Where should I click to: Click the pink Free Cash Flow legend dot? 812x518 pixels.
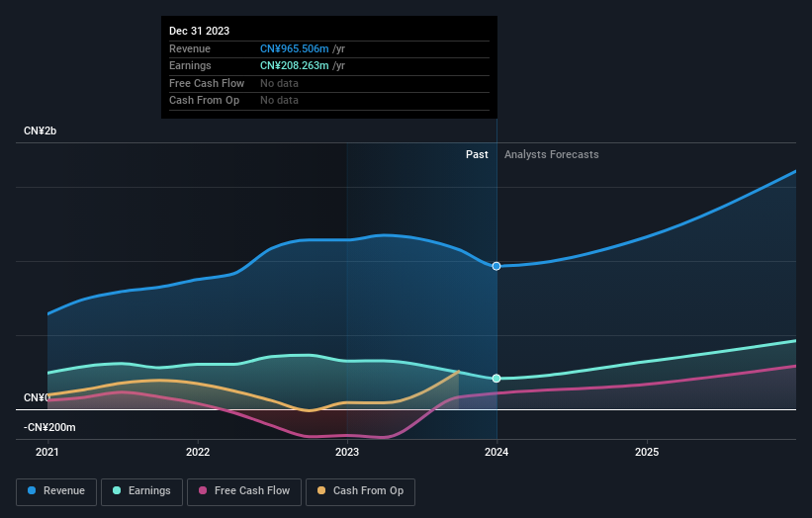tap(203, 490)
